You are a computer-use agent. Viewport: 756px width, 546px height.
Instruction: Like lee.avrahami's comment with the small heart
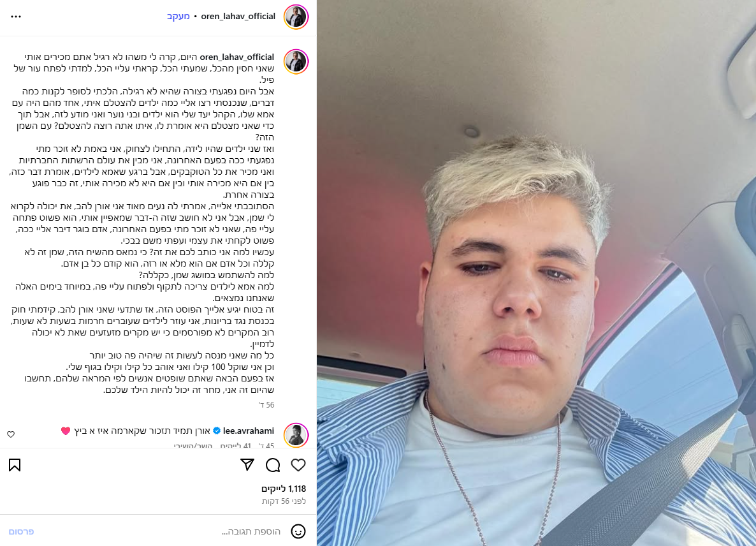pos(11,434)
